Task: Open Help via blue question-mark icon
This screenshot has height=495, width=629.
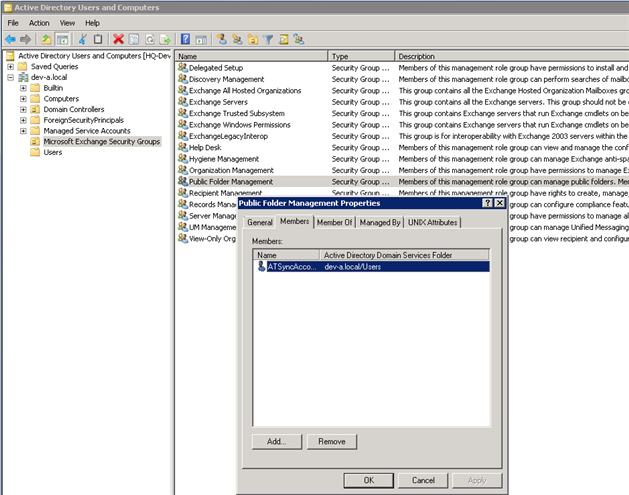Action: coord(185,39)
